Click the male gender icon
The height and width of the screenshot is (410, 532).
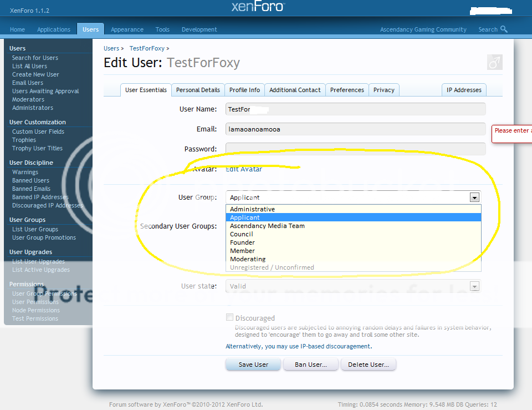pyautogui.click(x=494, y=63)
